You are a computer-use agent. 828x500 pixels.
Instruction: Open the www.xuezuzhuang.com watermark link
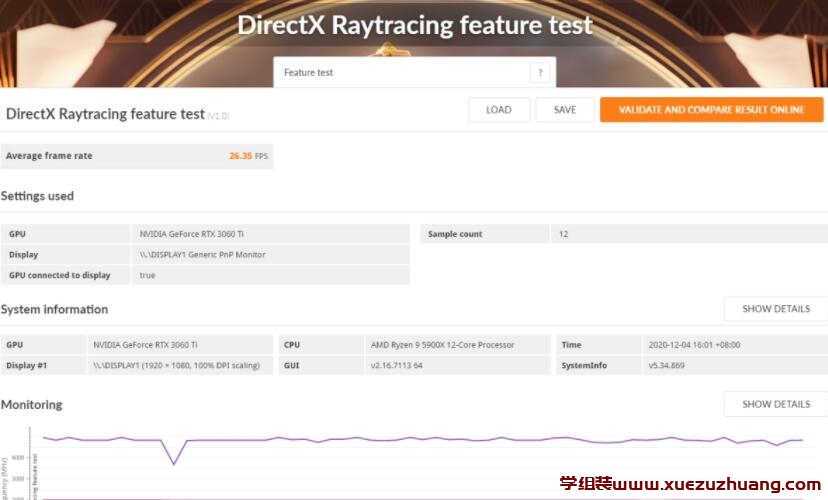point(692,484)
